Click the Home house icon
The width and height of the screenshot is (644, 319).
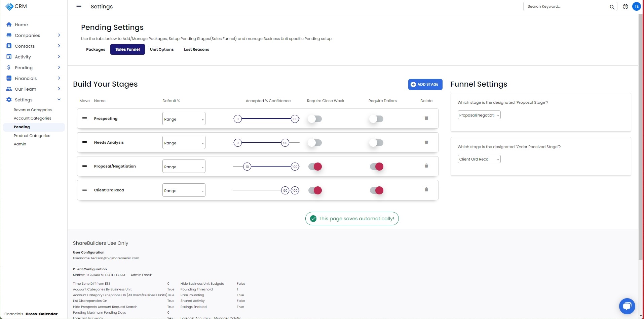9,25
